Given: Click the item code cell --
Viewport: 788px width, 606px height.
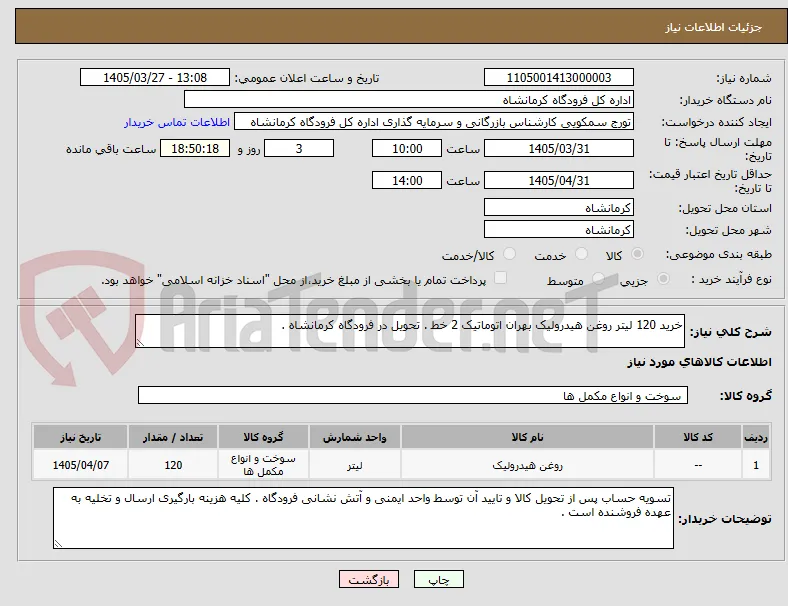Looking at the screenshot, I should [x=698, y=465].
